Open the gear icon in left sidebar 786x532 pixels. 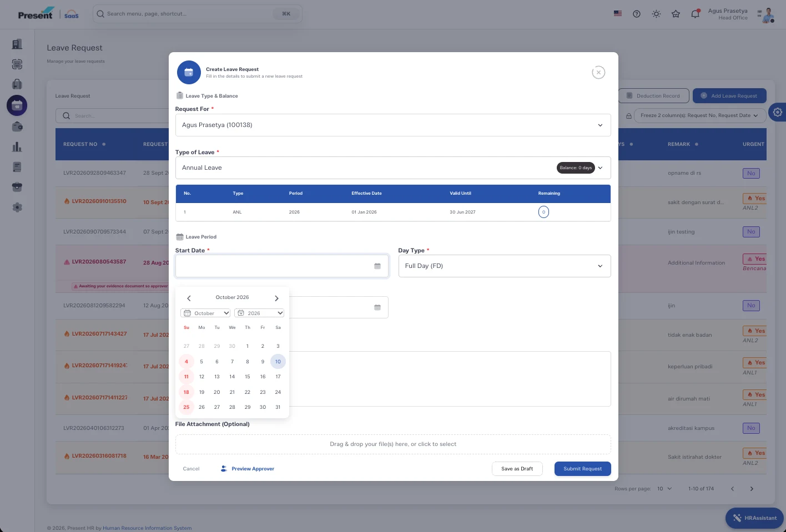pyautogui.click(x=17, y=207)
